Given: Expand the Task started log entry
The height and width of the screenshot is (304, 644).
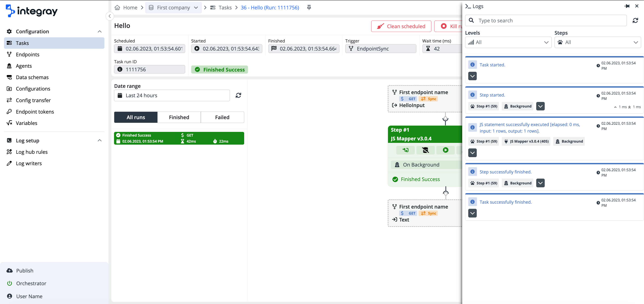Looking at the screenshot, I should pos(472,76).
